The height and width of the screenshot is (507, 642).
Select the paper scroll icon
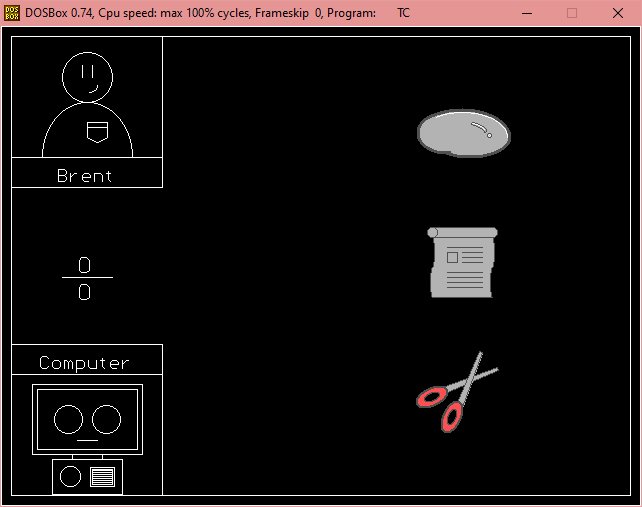(x=462, y=262)
